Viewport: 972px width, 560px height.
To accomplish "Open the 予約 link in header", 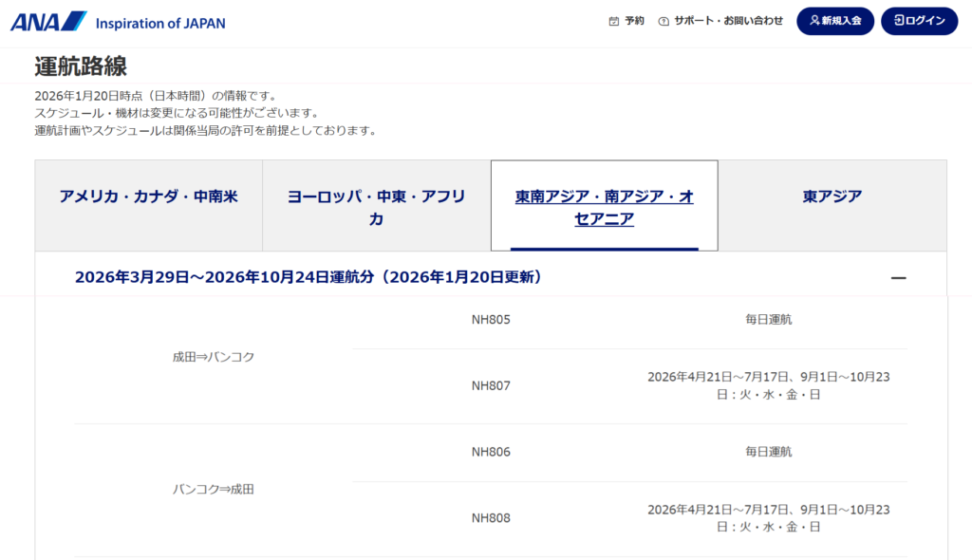I will (634, 21).
